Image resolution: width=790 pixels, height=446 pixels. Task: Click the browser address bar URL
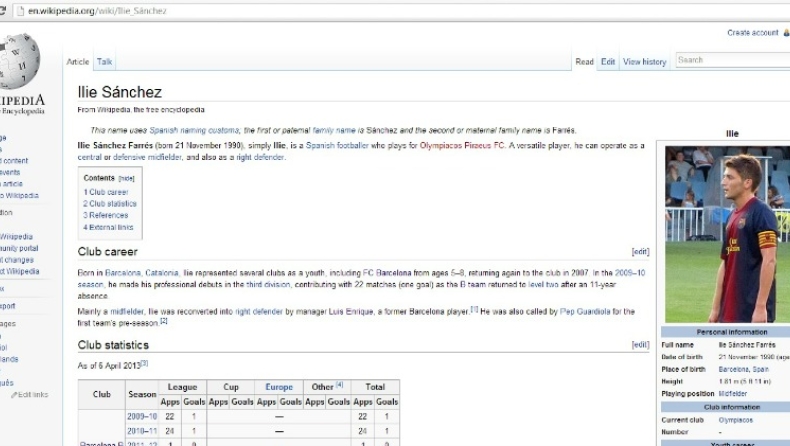pos(97,11)
